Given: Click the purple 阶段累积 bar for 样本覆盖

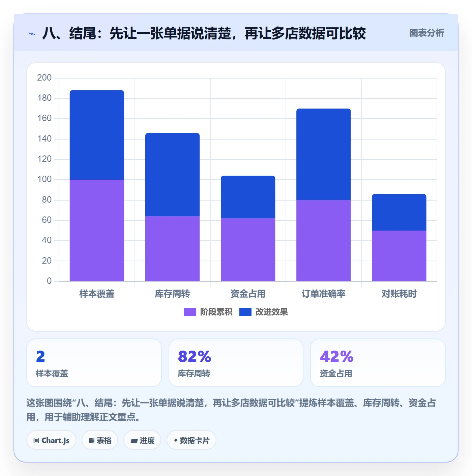Looking at the screenshot, I should tap(97, 230).
